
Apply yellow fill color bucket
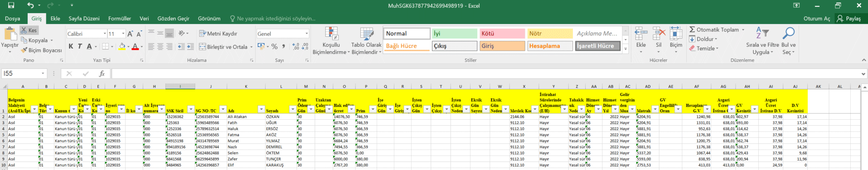[x=121, y=46]
